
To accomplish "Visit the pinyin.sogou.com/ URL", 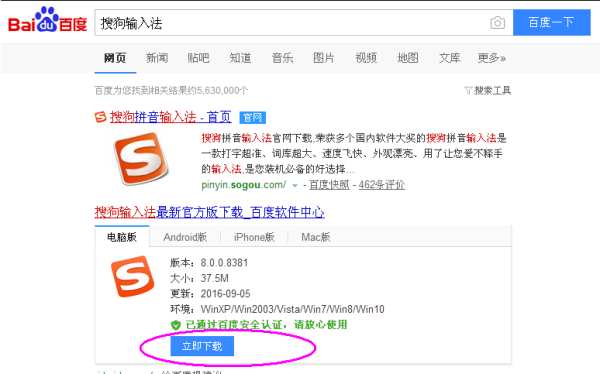I will tap(244, 185).
